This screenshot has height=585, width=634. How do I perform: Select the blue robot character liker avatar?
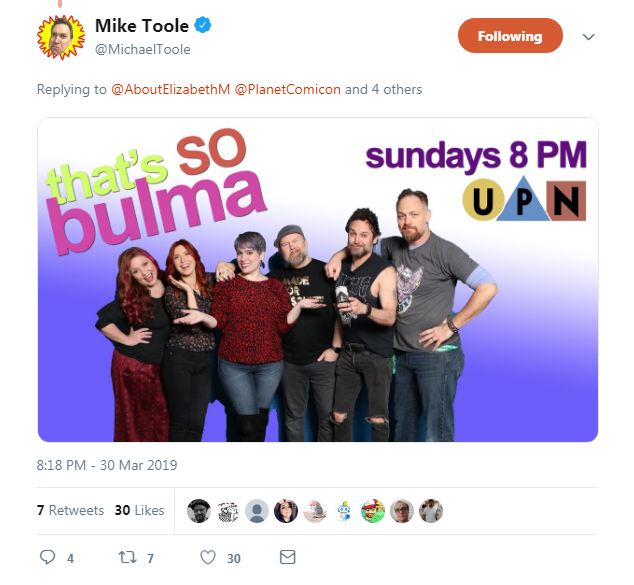coord(344,511)
